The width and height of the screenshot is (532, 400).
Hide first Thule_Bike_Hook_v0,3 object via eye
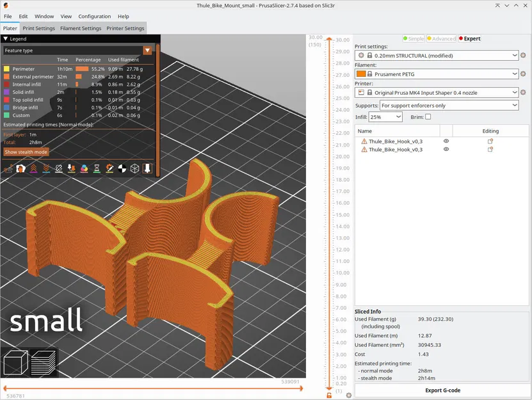point(446,141)
